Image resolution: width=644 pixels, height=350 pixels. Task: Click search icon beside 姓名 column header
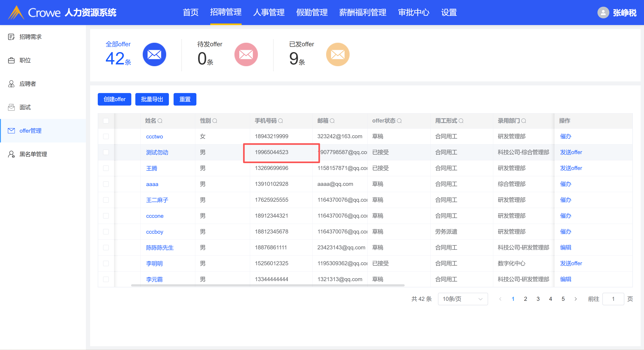point(160,121)
